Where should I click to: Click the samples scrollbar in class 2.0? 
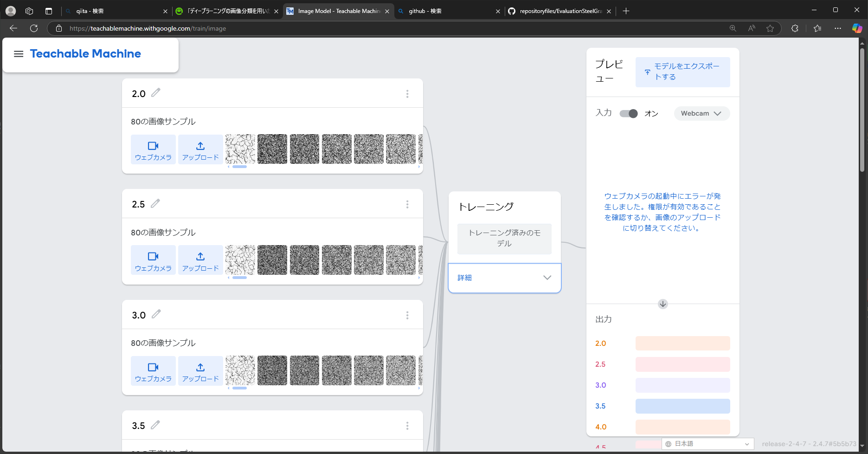[x=239, y=167]
